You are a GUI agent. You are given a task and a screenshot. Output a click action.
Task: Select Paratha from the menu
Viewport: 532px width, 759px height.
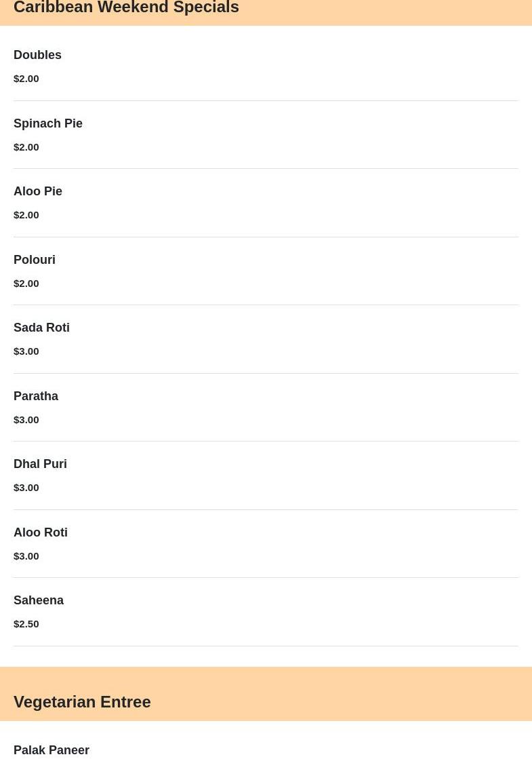point(36,396)
